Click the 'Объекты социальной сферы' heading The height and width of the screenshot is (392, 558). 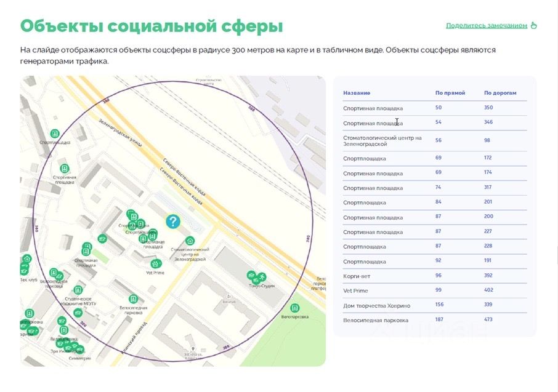click(152, 26)
